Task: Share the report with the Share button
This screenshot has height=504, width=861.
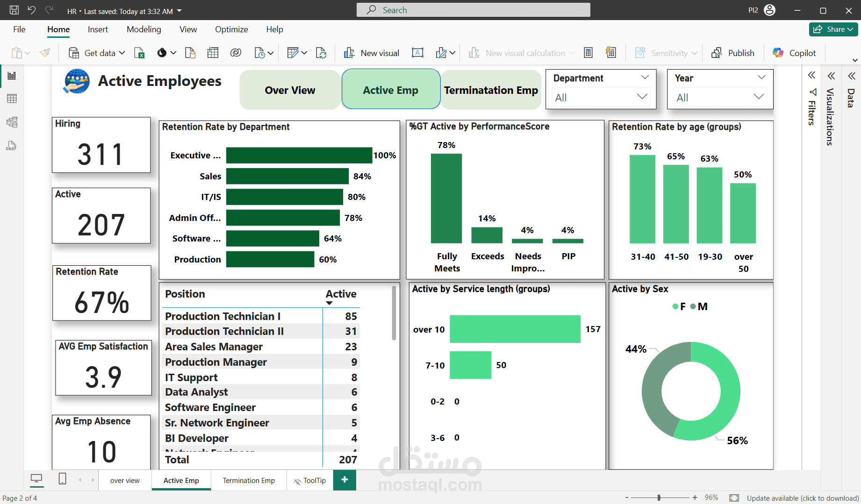Action: (833, 29)
